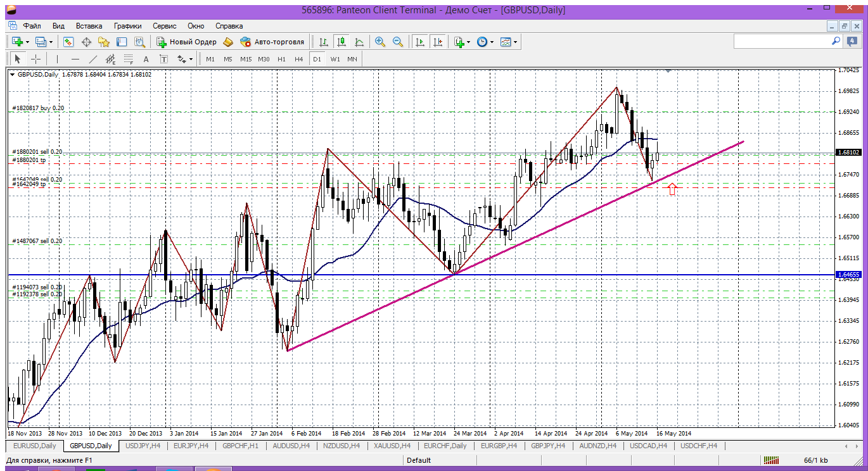Toggle chart auto scroll
Image resolution: width=868 pixels, height=471 pixels.
click(x=419, y=42)
